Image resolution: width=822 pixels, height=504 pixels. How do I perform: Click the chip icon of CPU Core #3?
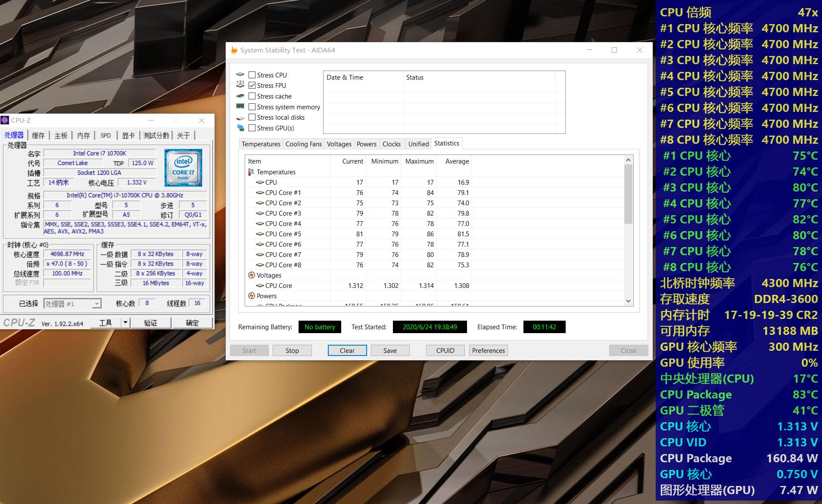coord(260,213)
